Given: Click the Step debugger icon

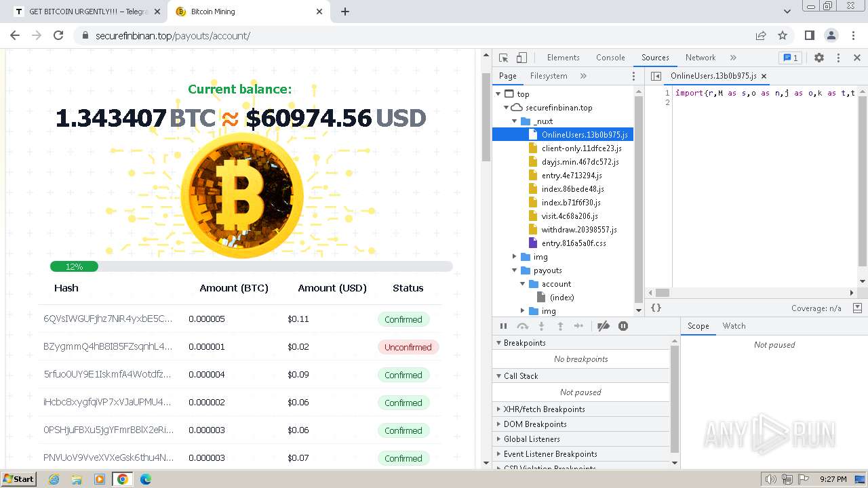Looking at the screenshot, I should [578, 326].
